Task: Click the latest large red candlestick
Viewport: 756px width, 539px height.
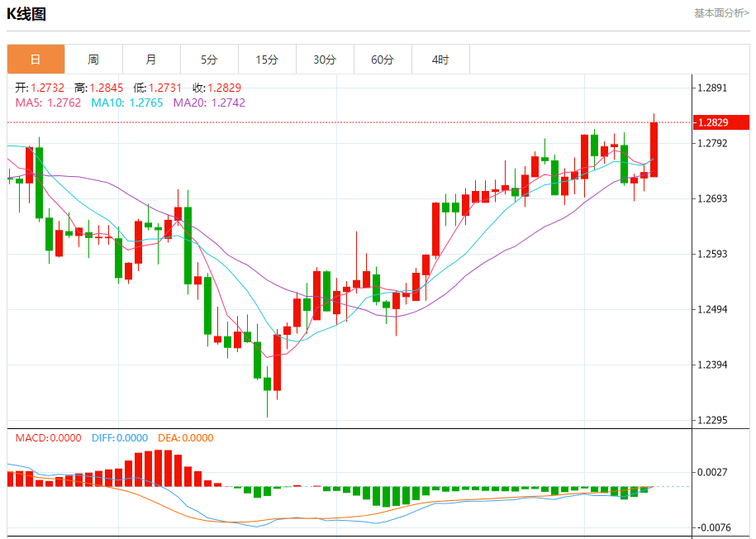Action: (654, 149)
